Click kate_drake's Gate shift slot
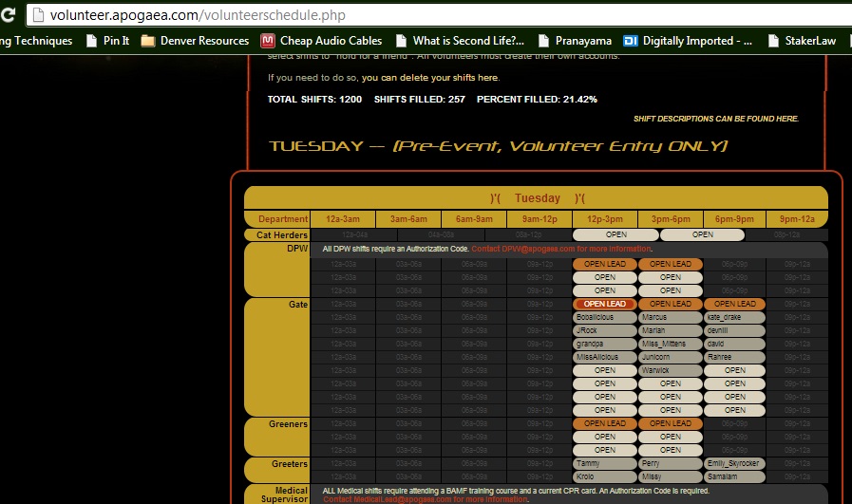Screen dimensions: 852x504 coord(734,317)
